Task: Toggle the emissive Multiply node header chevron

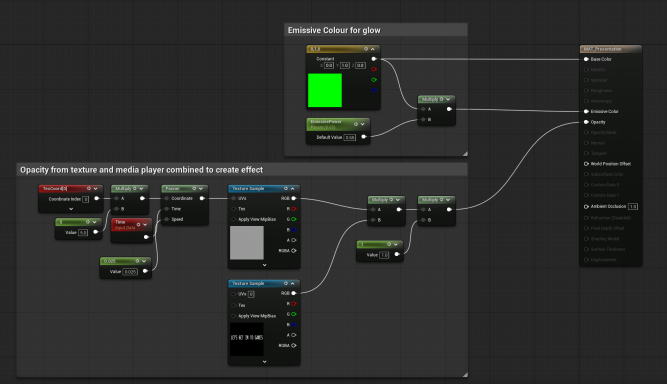Action: pyautogui.click(x=448, y=99)
